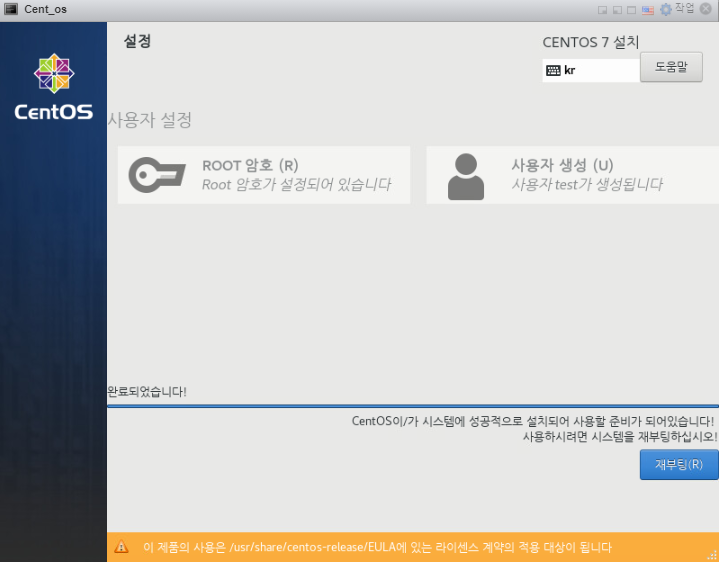
Task: Click the 완료되었습니다! progress bar
Action: pyautogui.click(x=413, y=406)
